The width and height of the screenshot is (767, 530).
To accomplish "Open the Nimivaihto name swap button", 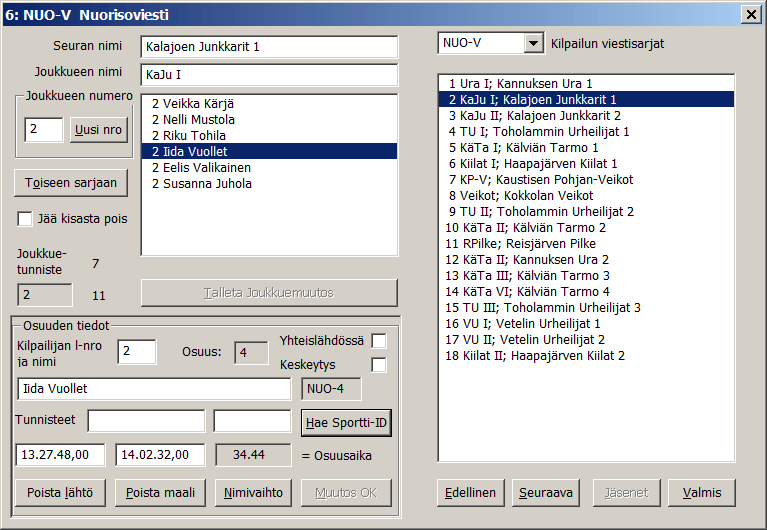I will (253, 492).
